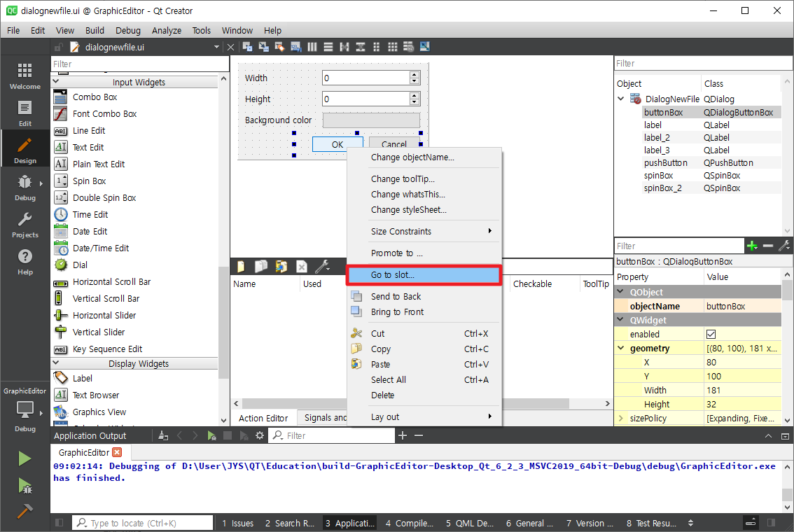The height and width of the screenshot is (532, 794).
Task: Select Change objectName... menu entry
Action: coord(424,157)
